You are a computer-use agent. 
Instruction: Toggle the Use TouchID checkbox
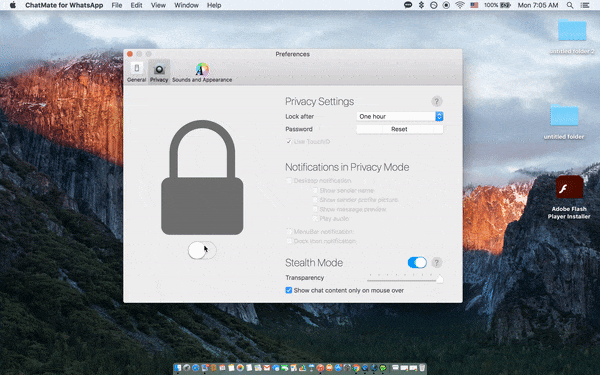289,142
